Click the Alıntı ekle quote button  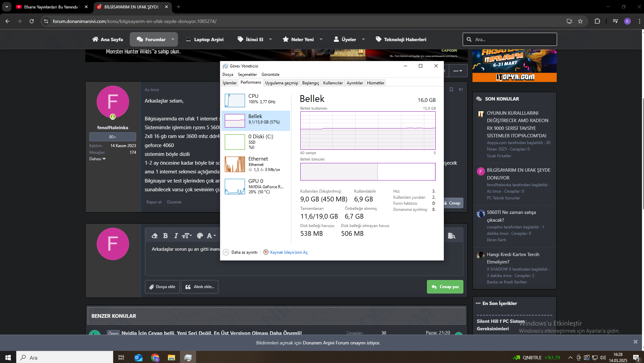tap(200, 287)
